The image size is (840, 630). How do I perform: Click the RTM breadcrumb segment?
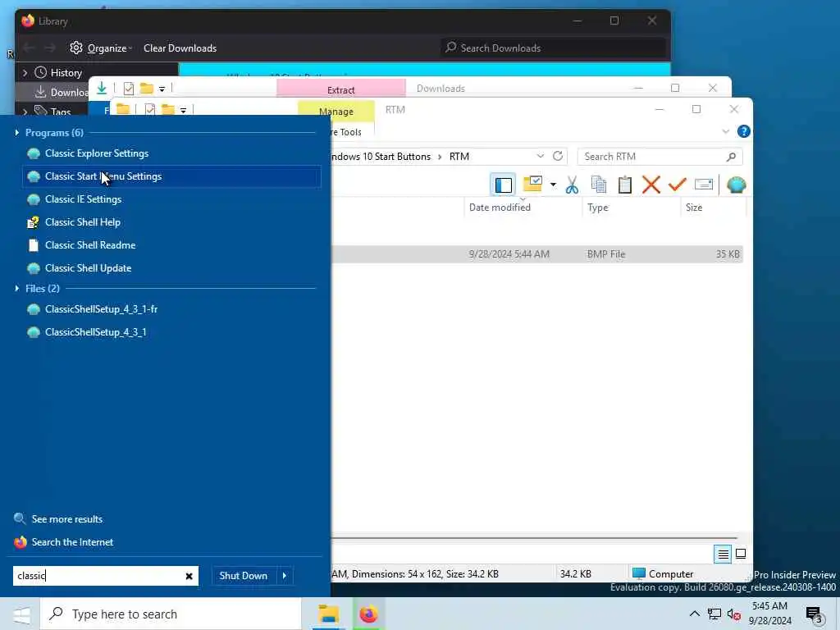[x=459, y=157]
